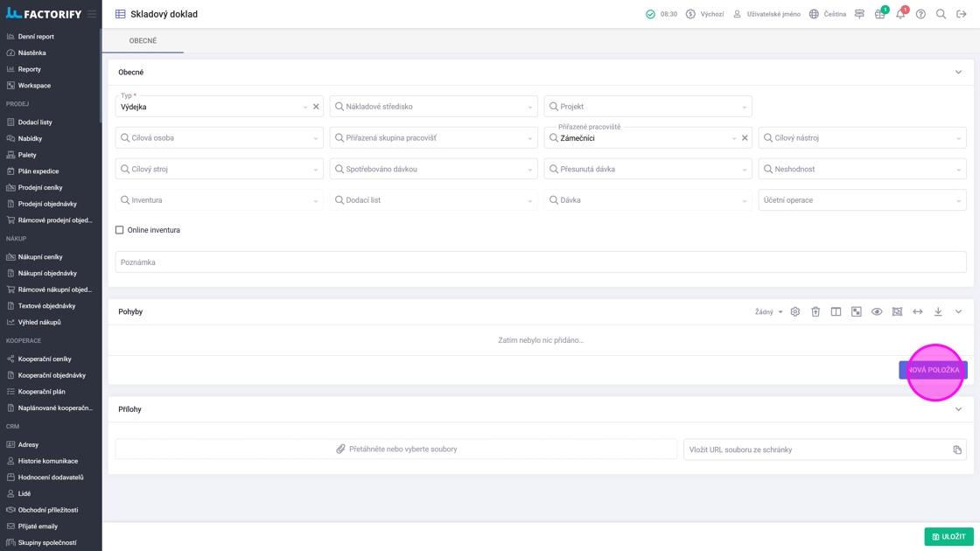Select the OBECNÉ tab
Image resolution: width=980 pixels, height=551 pixels.
click(x=143, y=41)
